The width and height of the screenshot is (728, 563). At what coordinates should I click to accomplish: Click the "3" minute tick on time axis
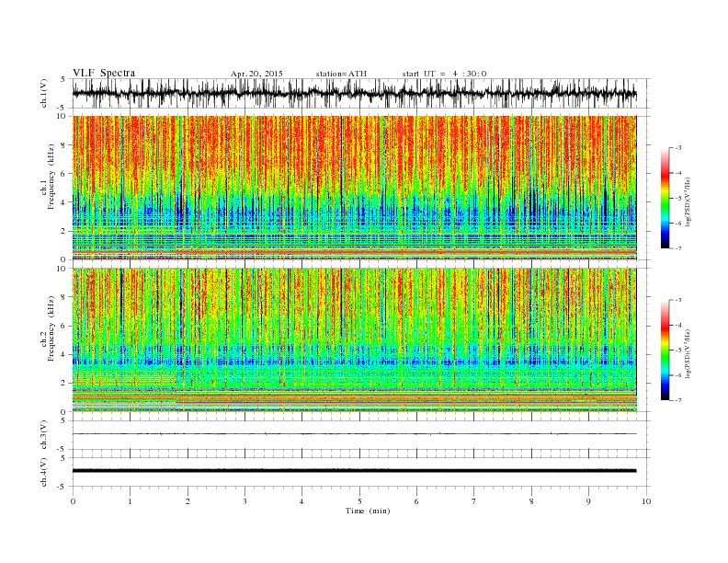(245, 501)
